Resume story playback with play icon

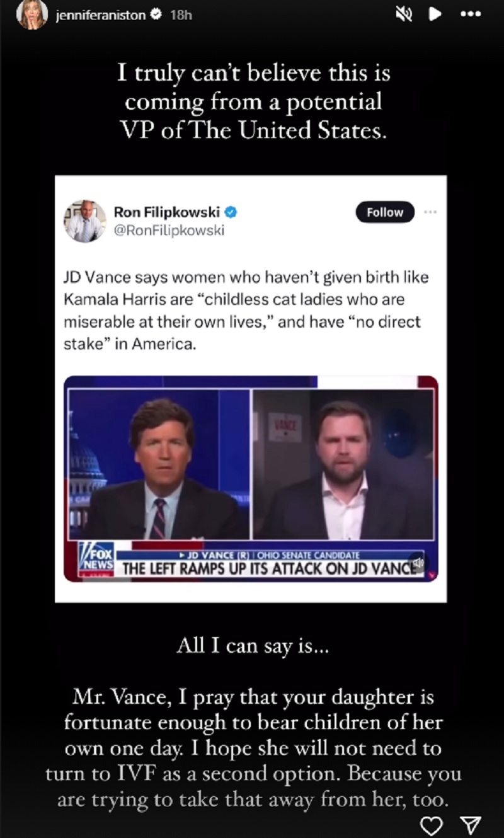[435, 15]
